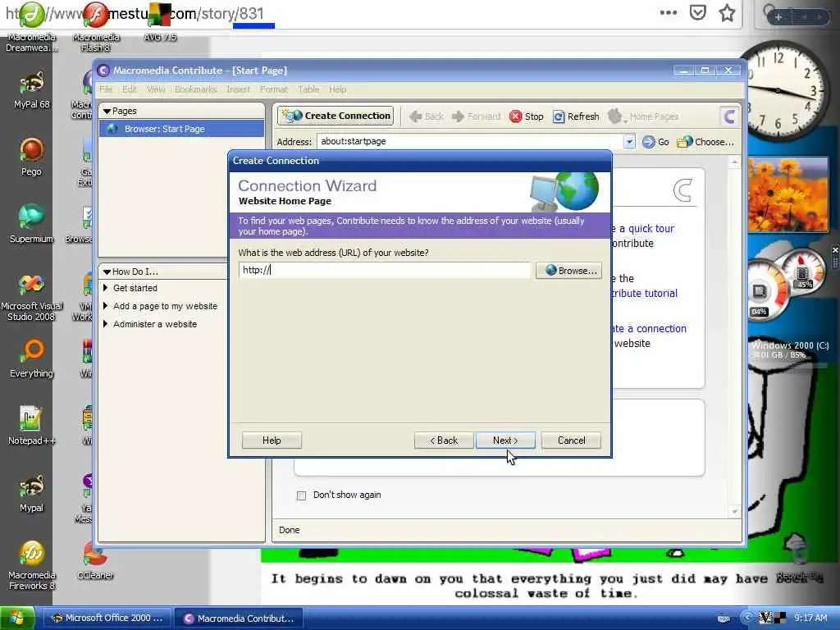Expand Add a page to my website
Viewport: 840px width, 630px height.
click(105, 307)
